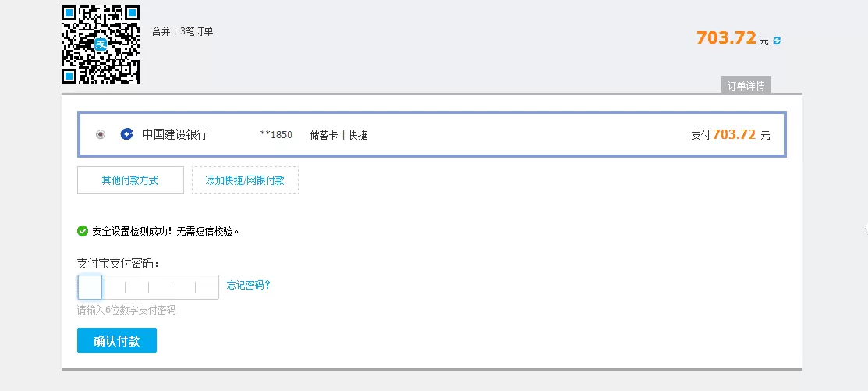Viewport: 868px width, 391px height.
Task: Click the card number ending **1850
Action: tap(275, 134)
